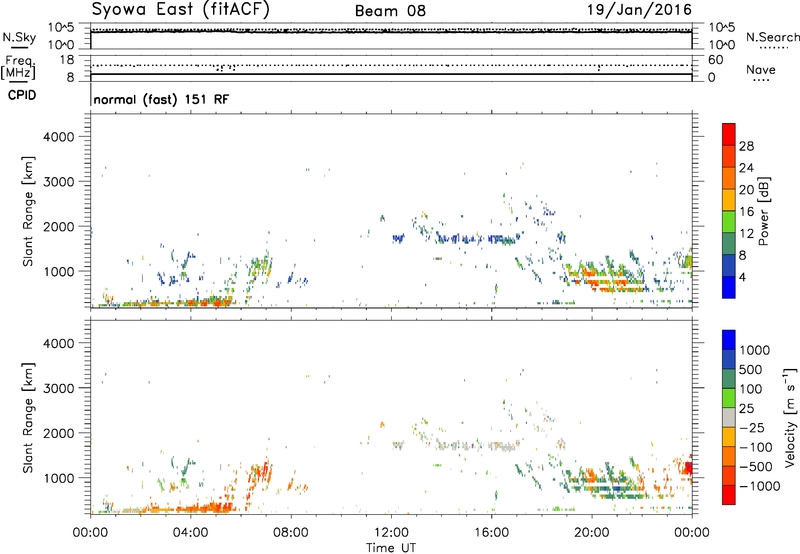The width and height of the screenshot is (800, 554).
Task: Click the "16:00" time tick label
Action: point(491,533)
